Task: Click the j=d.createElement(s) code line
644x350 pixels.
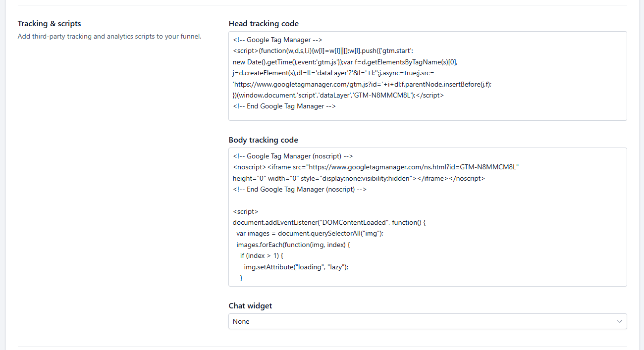Action: click(333, 73)
